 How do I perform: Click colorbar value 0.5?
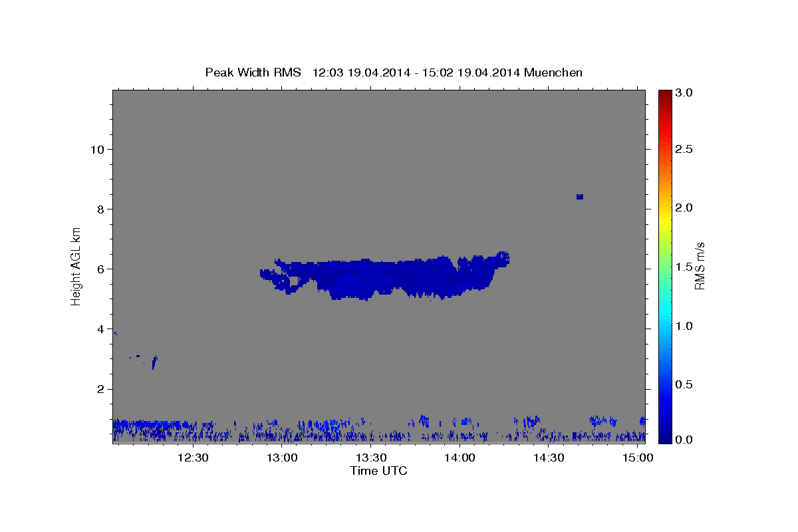[x=685, y=384]
